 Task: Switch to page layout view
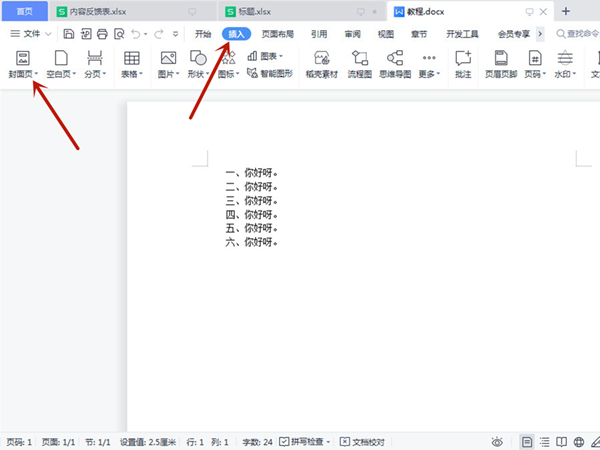527,442
